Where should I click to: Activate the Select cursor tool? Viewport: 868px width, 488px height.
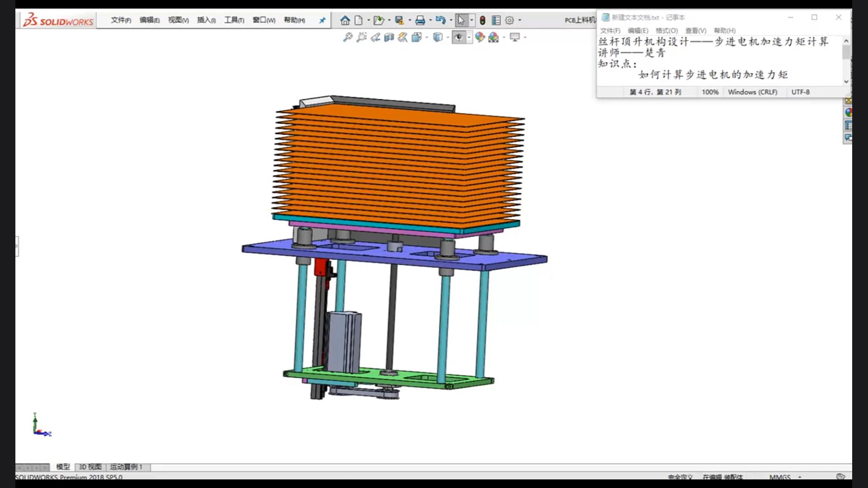pos(461,20)
